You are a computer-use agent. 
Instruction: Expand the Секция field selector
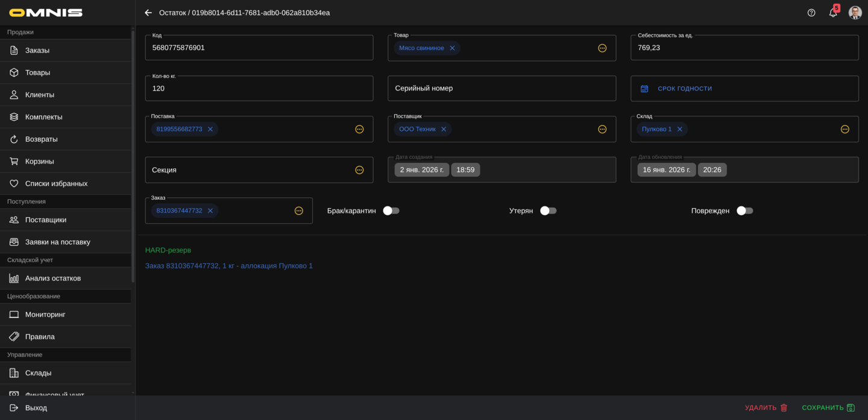click(359, 170)
